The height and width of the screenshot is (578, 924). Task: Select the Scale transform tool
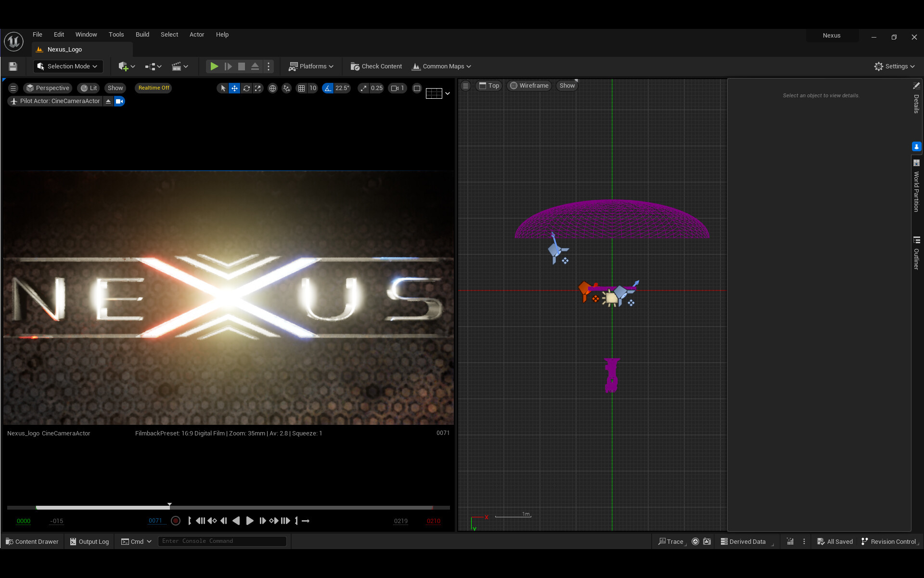coord(258,88)
